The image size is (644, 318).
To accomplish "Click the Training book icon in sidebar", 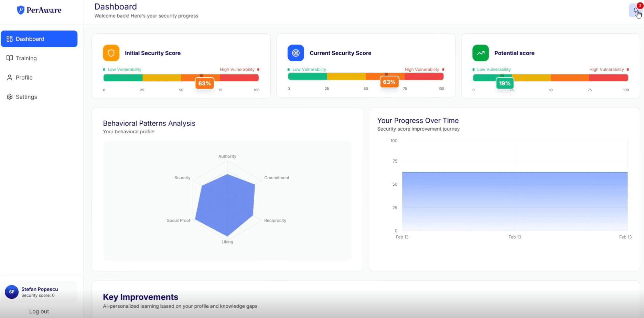I will point(10,58).
